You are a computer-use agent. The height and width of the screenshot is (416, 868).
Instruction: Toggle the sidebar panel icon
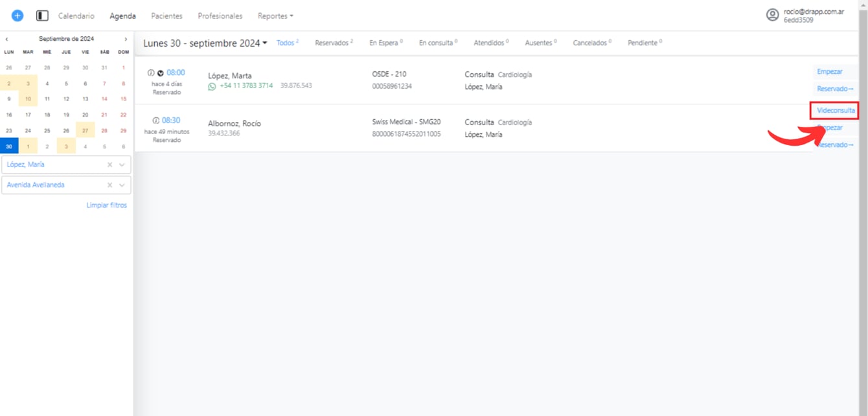[x=42, y=16]
